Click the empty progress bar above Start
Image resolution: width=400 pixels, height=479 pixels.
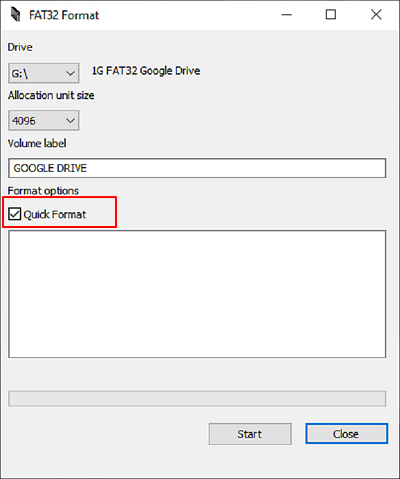click(197, 399)
